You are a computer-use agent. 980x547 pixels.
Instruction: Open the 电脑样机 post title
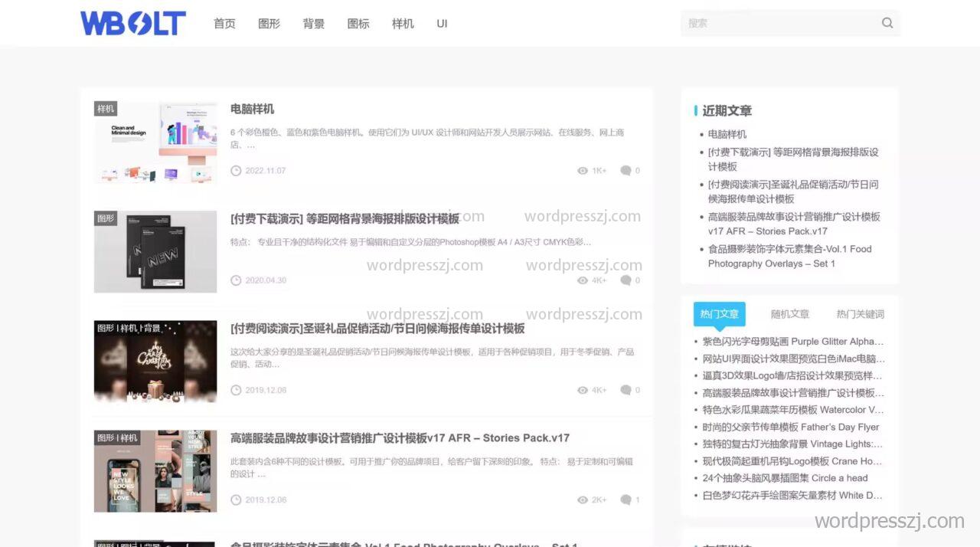[252, 109]
